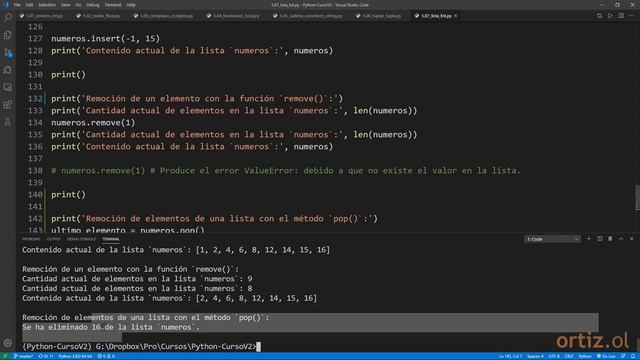This screenshot has height=360, width=640.
Task: Close the terminal panel
Action: [631, 239]
